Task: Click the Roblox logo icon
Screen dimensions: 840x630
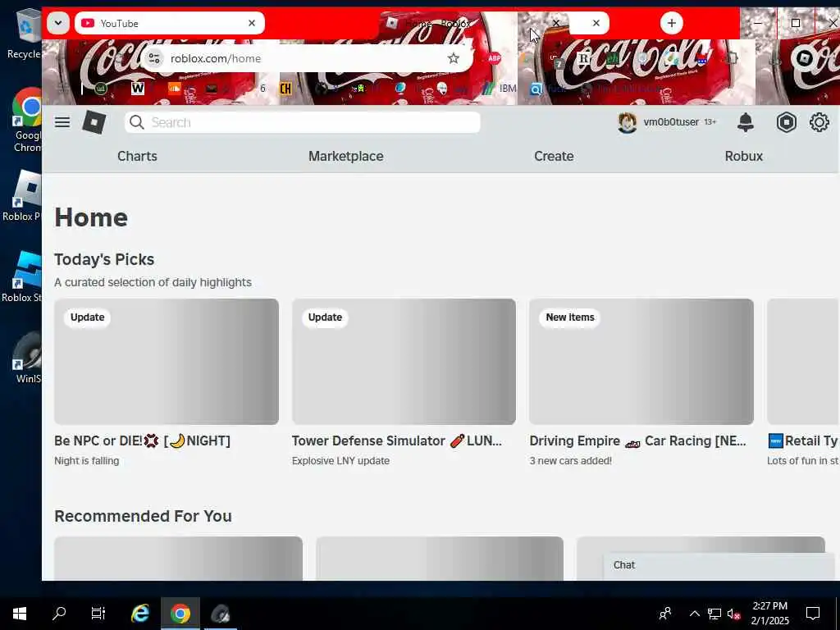Action: pos(94,122)
